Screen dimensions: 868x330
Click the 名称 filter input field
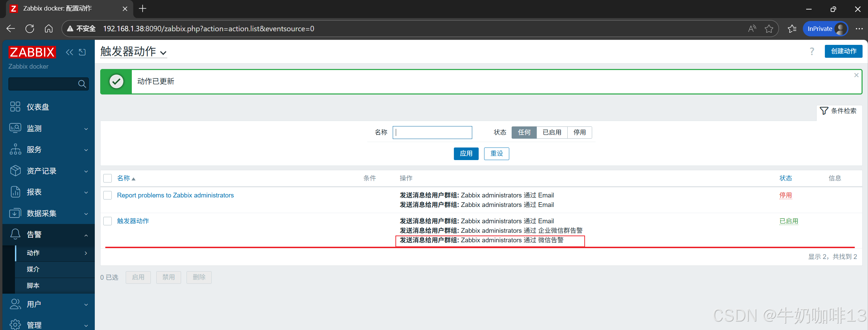[x=432, y=132]
